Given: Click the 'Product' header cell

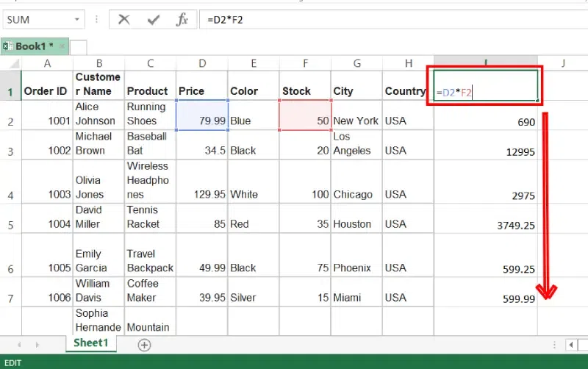Looking at the screenshot, I should [151, 85].
